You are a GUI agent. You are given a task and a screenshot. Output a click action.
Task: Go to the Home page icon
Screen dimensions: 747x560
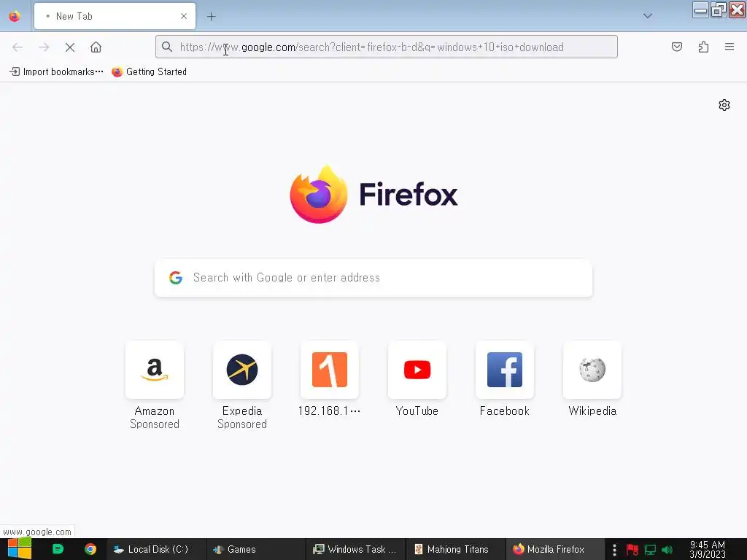pyautogui.click(x=96, y=47)
